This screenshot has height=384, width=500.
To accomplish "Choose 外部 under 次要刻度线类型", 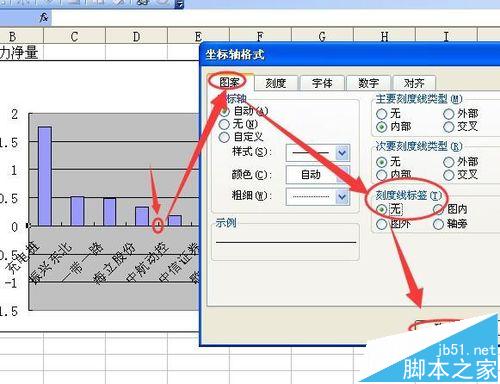I will click(449, 162).
